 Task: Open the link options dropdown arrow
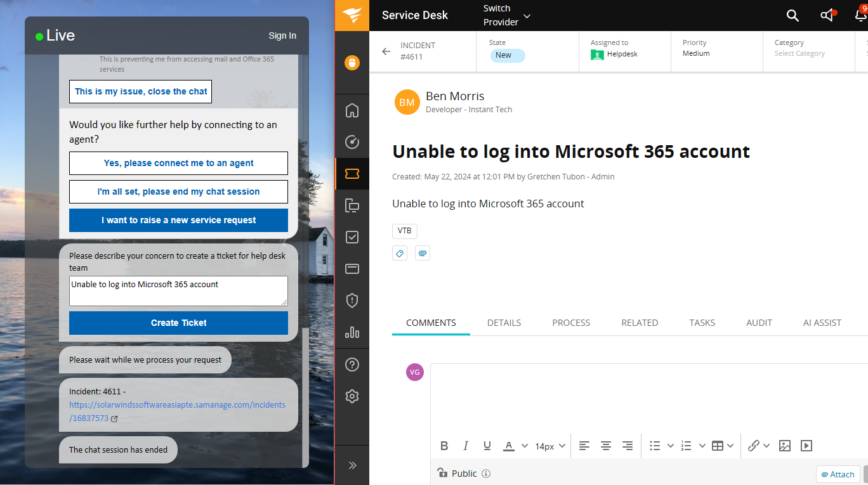766,446
